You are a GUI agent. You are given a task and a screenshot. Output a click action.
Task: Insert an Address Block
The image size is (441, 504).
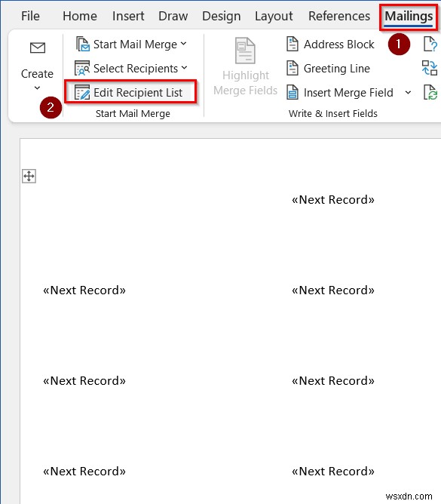coord(339,45)
